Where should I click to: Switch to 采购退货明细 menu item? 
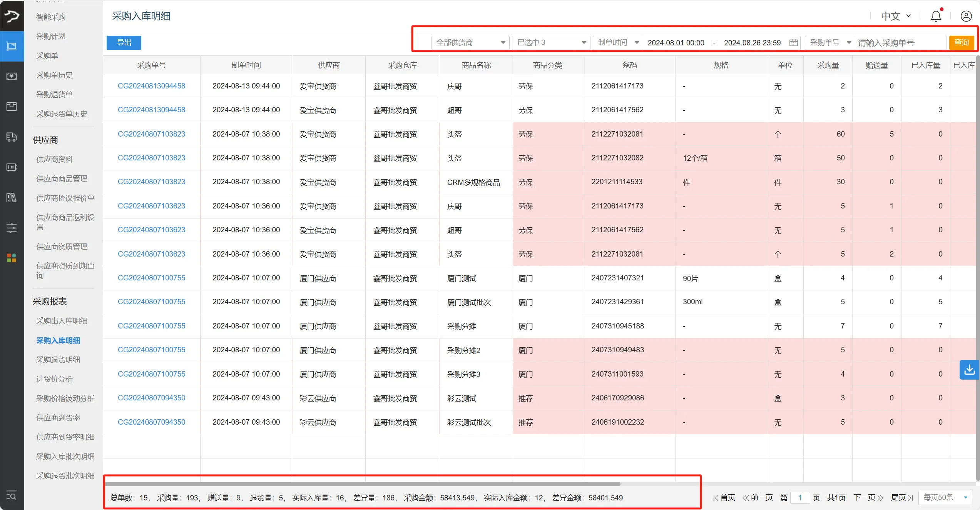click(x=57, y=359)
